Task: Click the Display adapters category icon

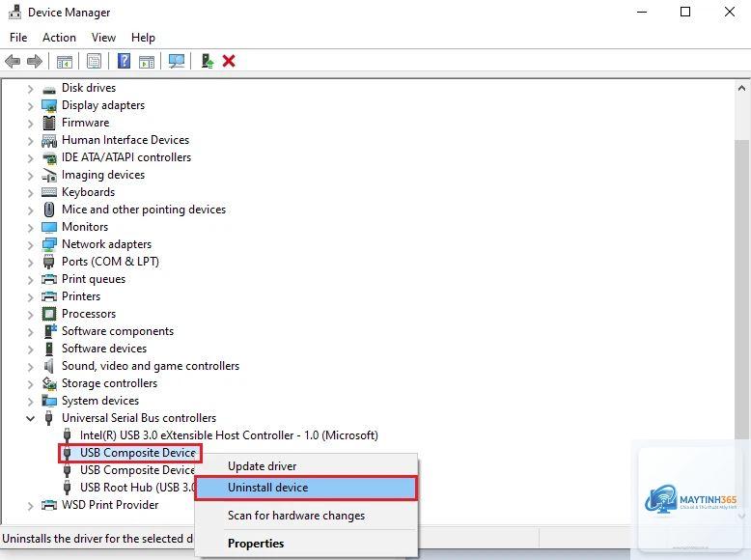Action: point(49,106)
